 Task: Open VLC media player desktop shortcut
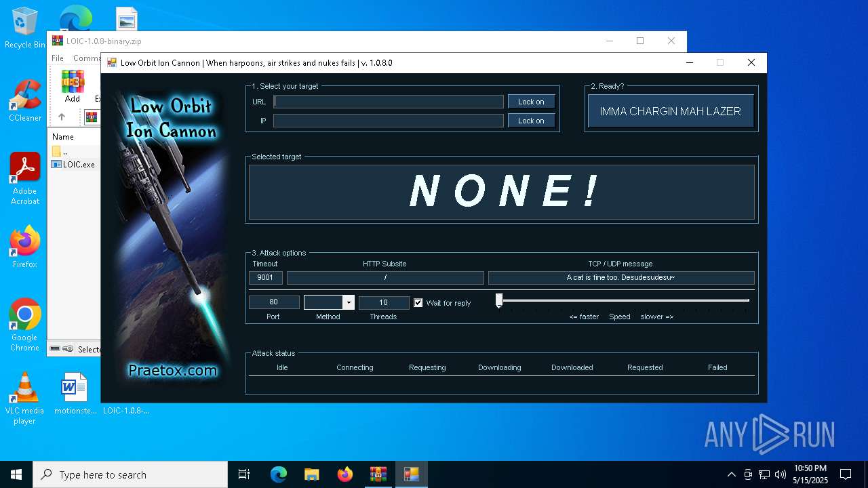(x=25, y=399)
